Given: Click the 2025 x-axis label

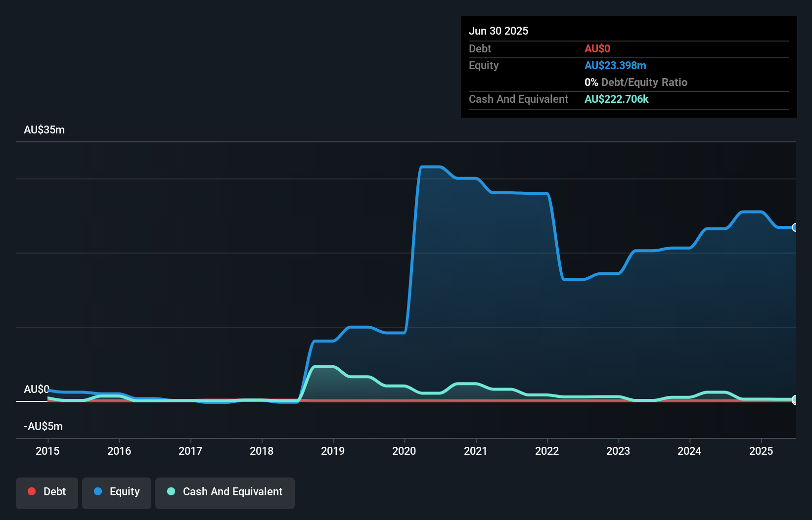Looking at the screenshot, I should click(x=761, y=451).
